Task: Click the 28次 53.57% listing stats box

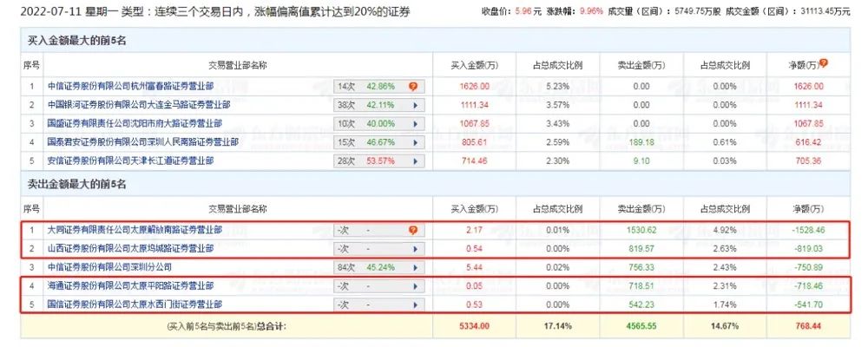Action: click(x=379, y=161)
